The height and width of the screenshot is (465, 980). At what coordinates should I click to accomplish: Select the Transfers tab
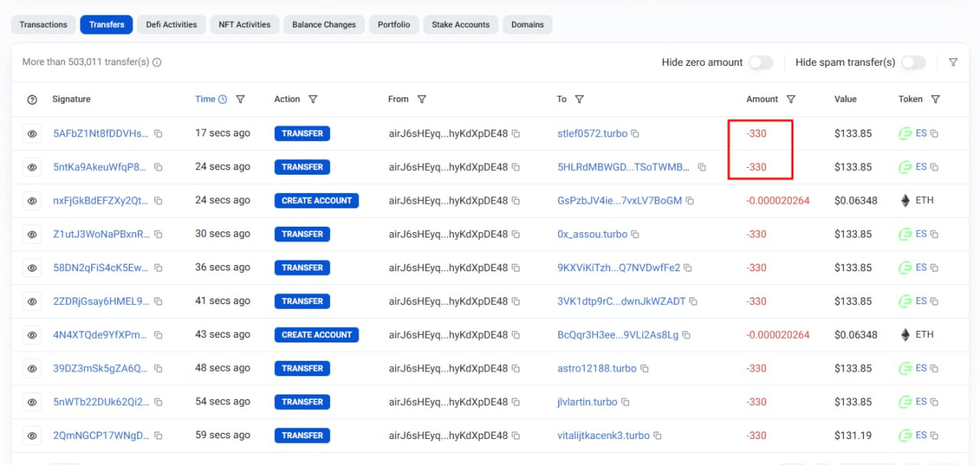point(106,25)
